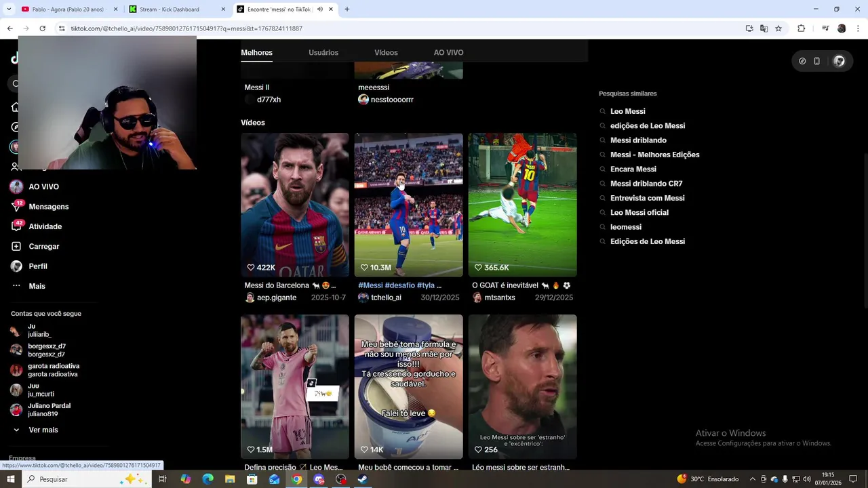The width and height of the screenshot is (868, 488).
Task: Open the Chrome three-dot menu
Action: coord(858,28)
